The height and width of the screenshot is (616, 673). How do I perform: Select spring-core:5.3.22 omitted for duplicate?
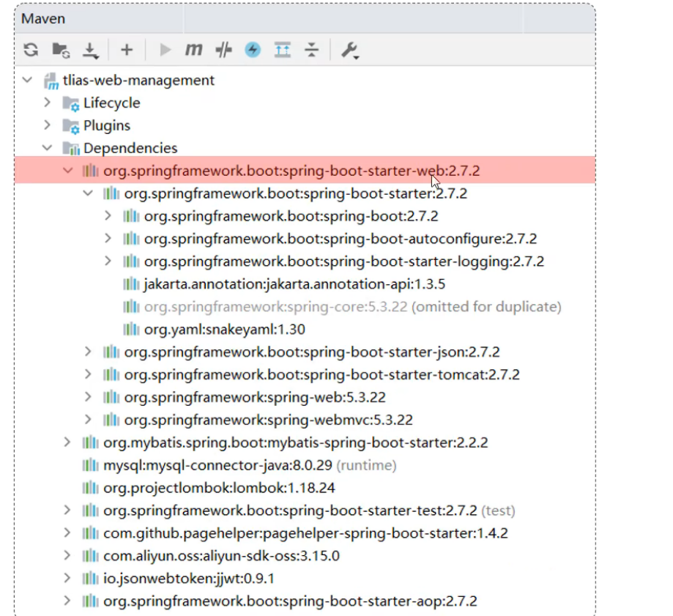pos(353,307)
